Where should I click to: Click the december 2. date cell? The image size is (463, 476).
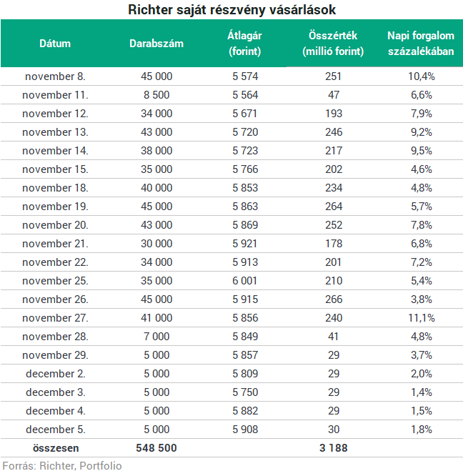(55, 374)
